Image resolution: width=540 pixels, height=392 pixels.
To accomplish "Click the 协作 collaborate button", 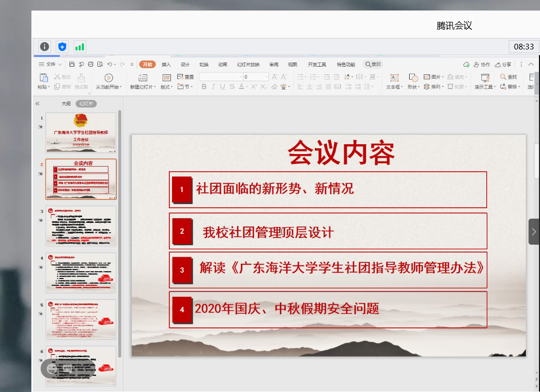I will [482, 65].
